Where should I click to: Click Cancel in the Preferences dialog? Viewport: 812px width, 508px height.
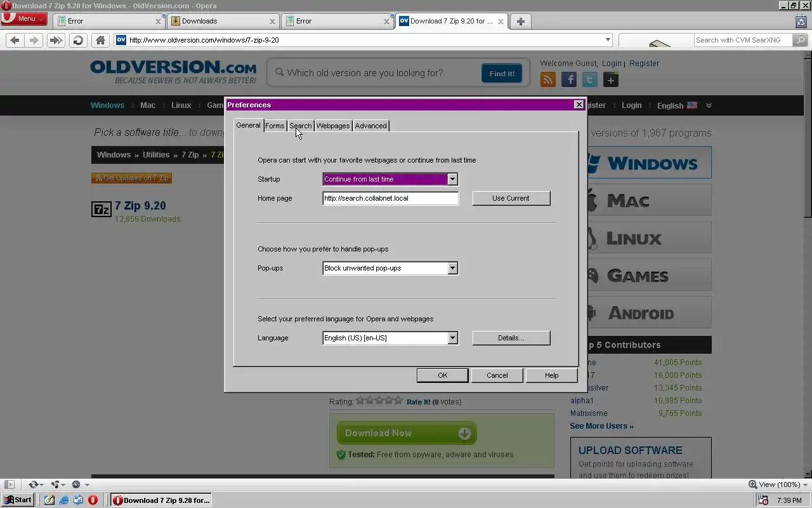[x=497, y=375]
